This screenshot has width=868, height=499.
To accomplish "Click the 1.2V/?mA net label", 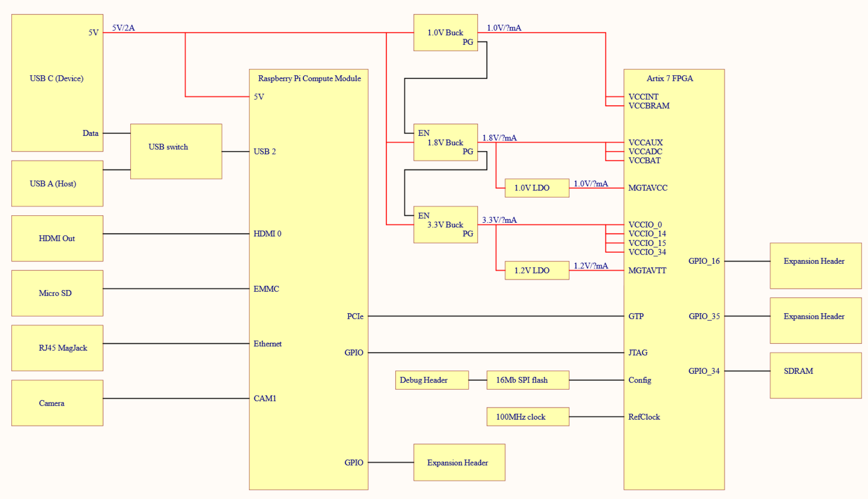I will [591, 266].
